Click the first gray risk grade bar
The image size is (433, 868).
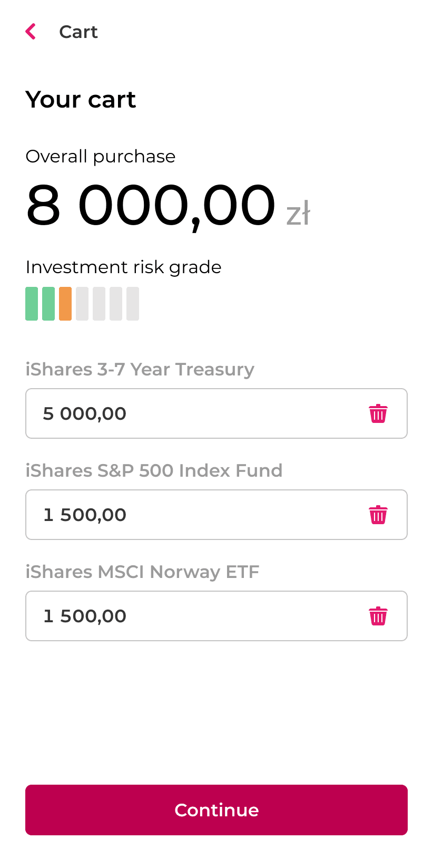[x=82, y=304]
